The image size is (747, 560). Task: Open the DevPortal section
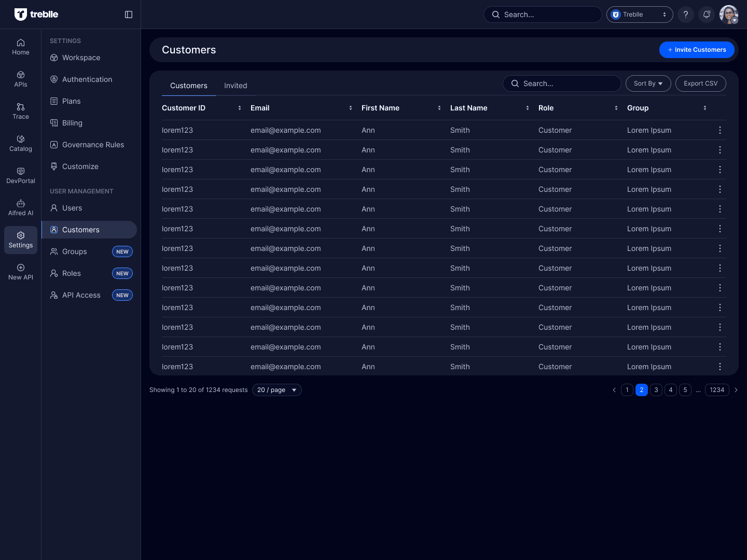[x=21, y=175]
